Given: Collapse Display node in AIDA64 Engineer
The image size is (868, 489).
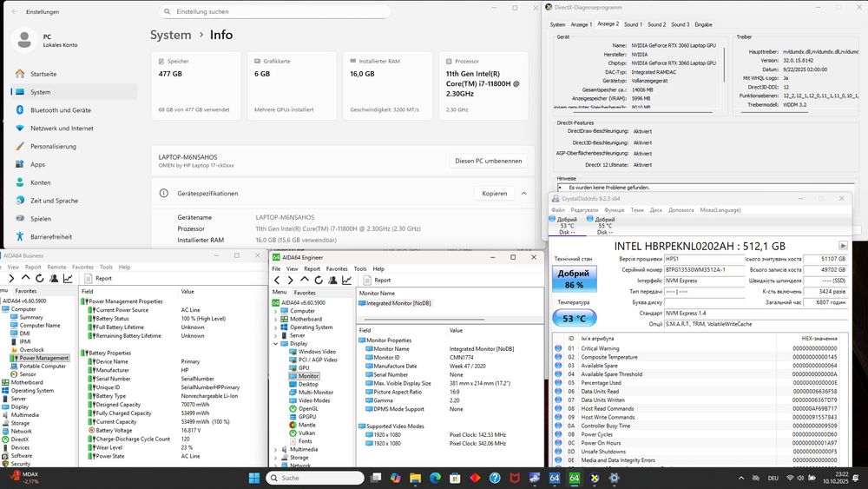Looking at the screenshot, I should coord(276,344).
